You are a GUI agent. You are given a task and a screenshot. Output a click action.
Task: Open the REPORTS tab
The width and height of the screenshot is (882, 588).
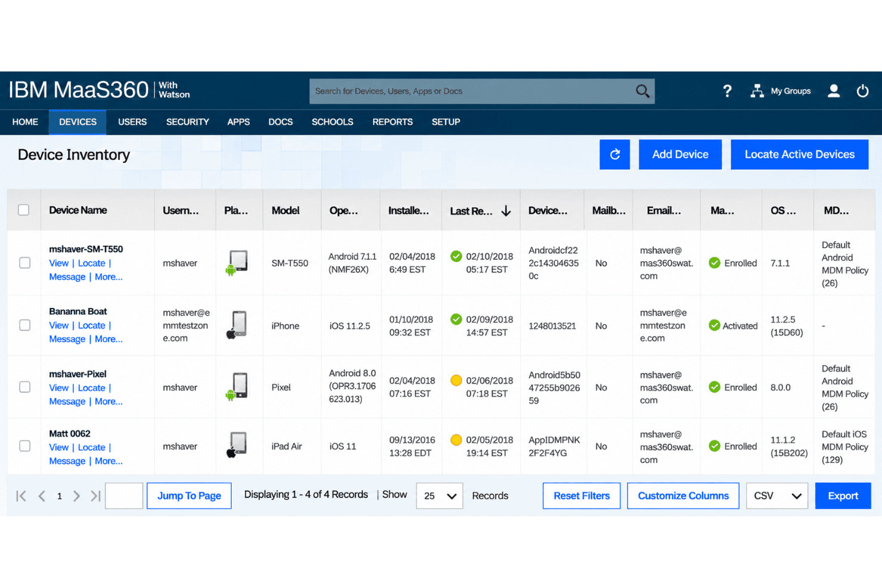click(393, 122)
